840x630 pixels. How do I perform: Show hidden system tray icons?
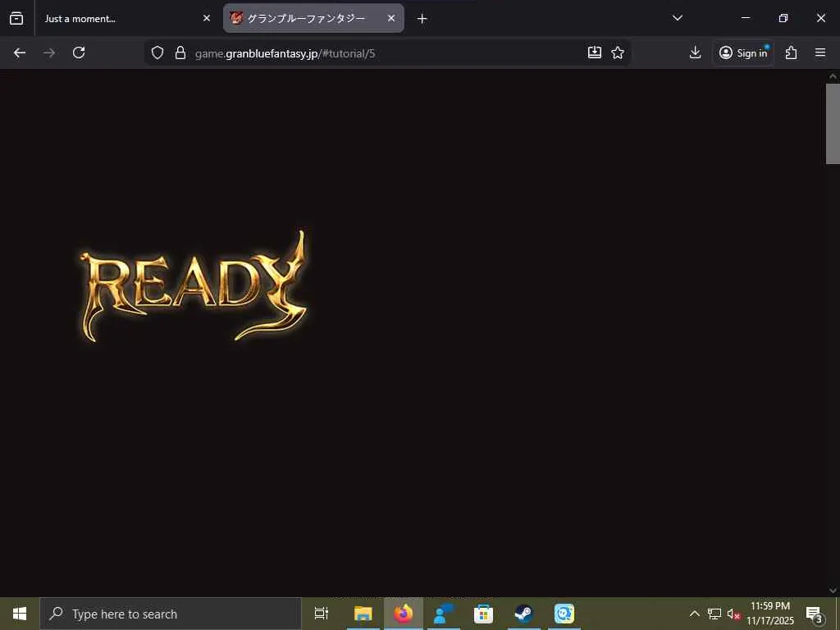click(x=694, y=614)
